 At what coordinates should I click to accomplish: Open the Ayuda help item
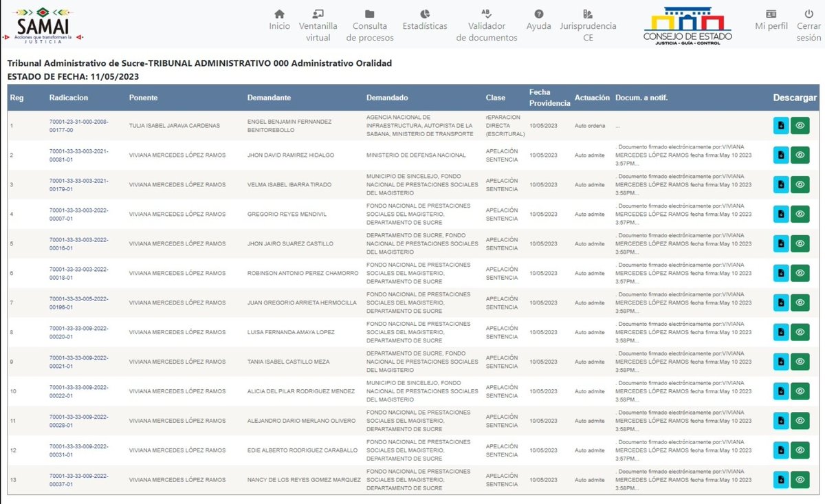coord(538,20)
